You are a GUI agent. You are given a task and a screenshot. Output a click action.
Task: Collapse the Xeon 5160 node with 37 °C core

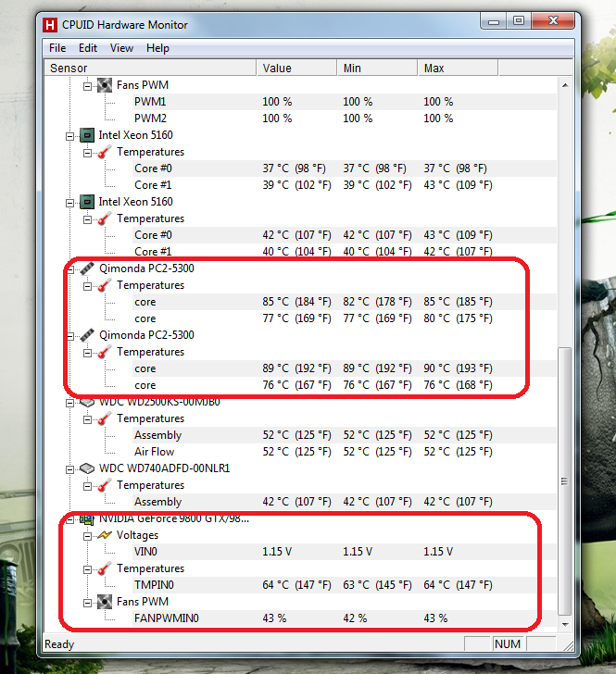pos(69,137)
